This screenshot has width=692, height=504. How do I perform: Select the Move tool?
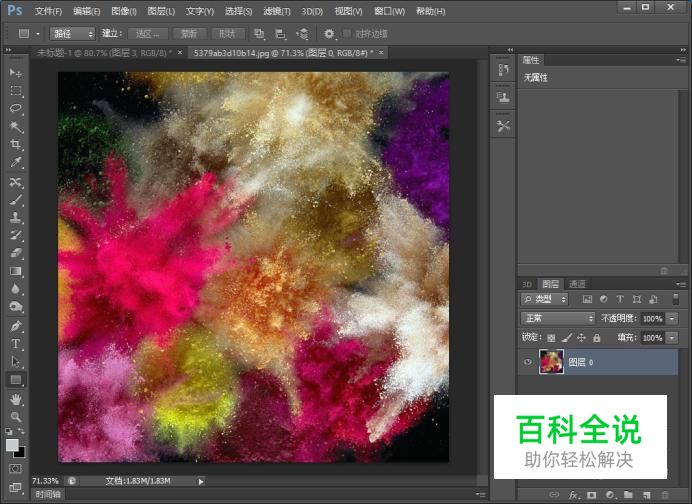point(15,73)
